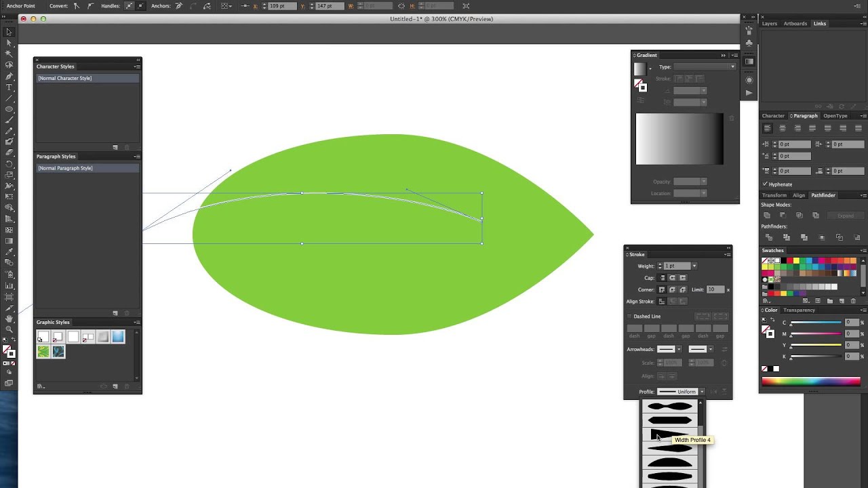This screenshot has width=868, height=488.
Task: Open the start Arrowheads dropdown
Action: pos(679,349)
